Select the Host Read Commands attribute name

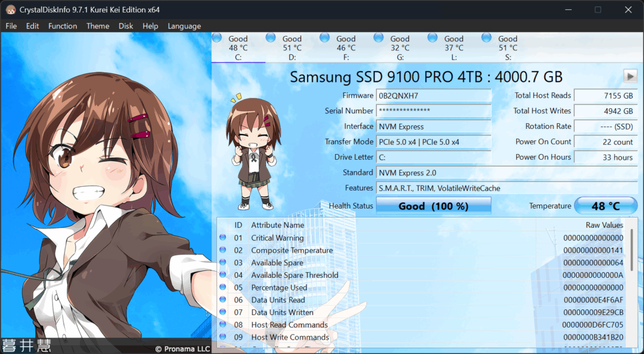[289, 325]
